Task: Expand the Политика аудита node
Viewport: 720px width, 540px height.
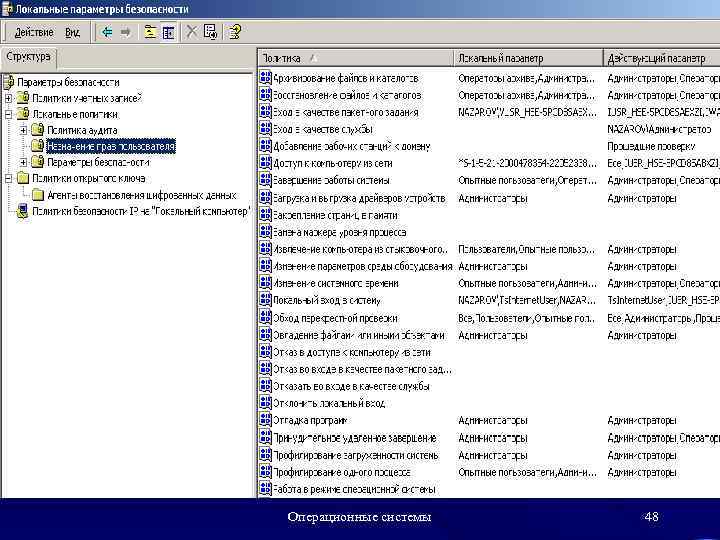Action: click(23, 130)
